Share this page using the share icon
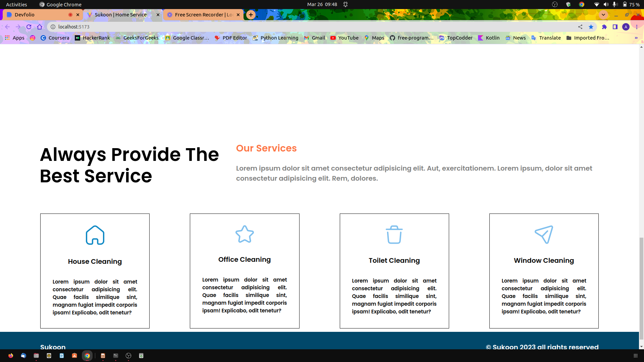This screenshot has width=644, height=362. [x=580, y=27]
